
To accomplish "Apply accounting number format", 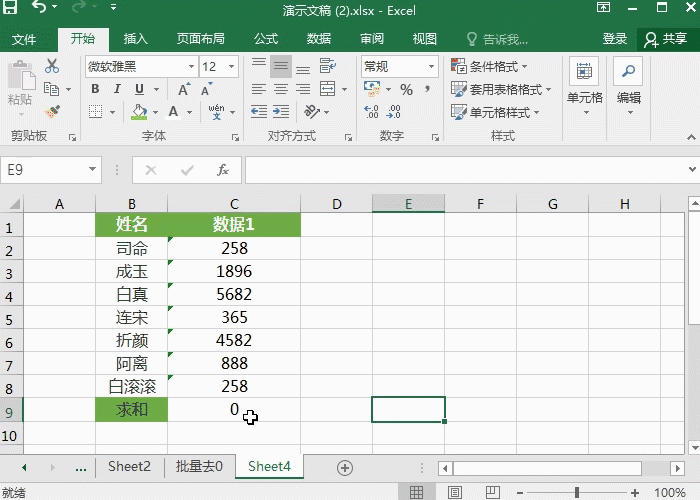I will click(372, 89).
